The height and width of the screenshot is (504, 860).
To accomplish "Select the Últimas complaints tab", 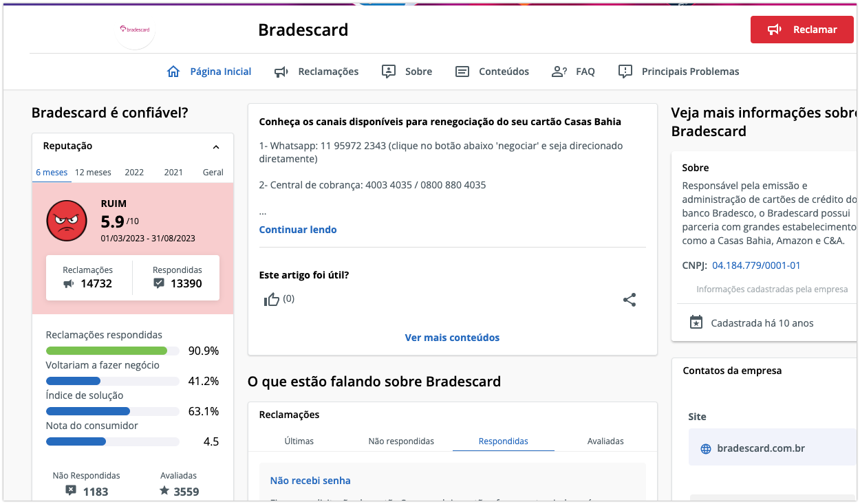I will 299,441.
